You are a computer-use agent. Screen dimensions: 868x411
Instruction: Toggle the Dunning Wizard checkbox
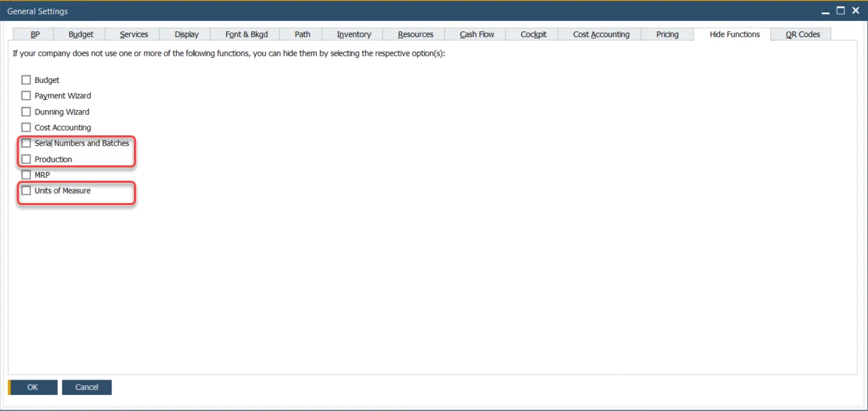pyautogui.click(x=27, y=111)
